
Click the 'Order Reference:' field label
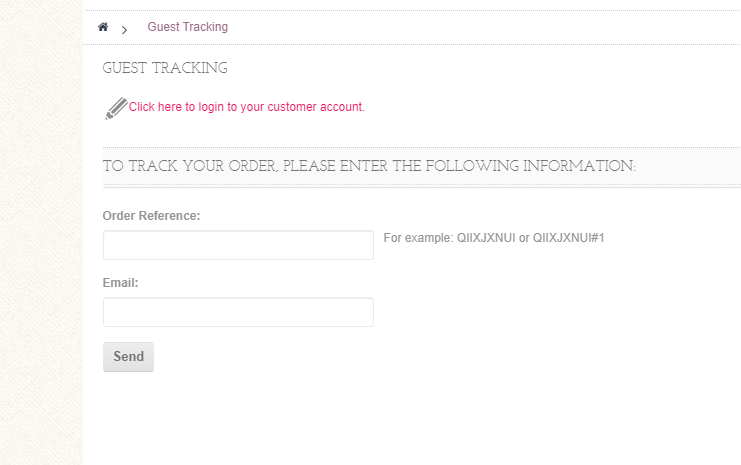tap(151, 216)
